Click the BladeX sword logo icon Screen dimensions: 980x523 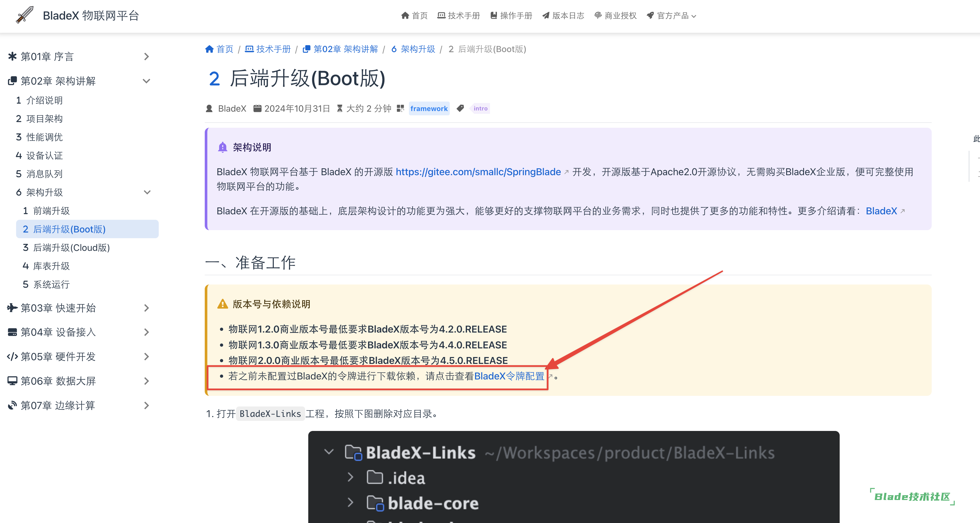[x=25, y=15]
